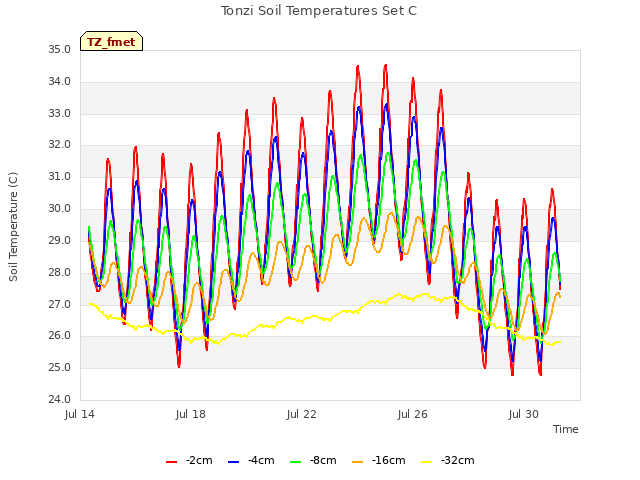
Task: Click the green -8cm legend swatch
Action: click(x=296, y=462)
